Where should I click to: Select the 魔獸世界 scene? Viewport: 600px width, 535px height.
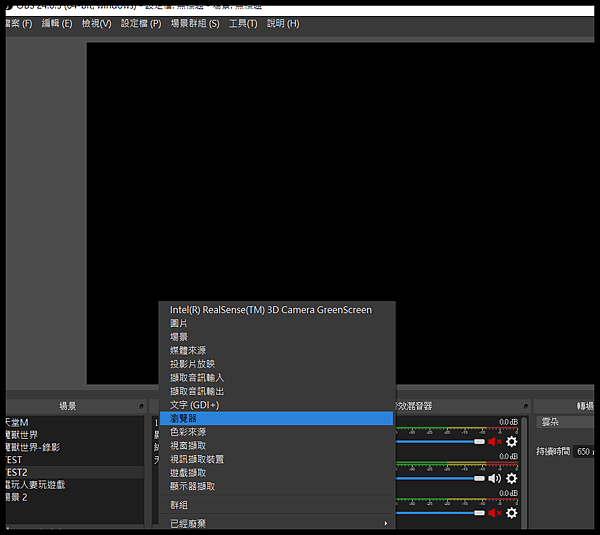coord(75,435)
